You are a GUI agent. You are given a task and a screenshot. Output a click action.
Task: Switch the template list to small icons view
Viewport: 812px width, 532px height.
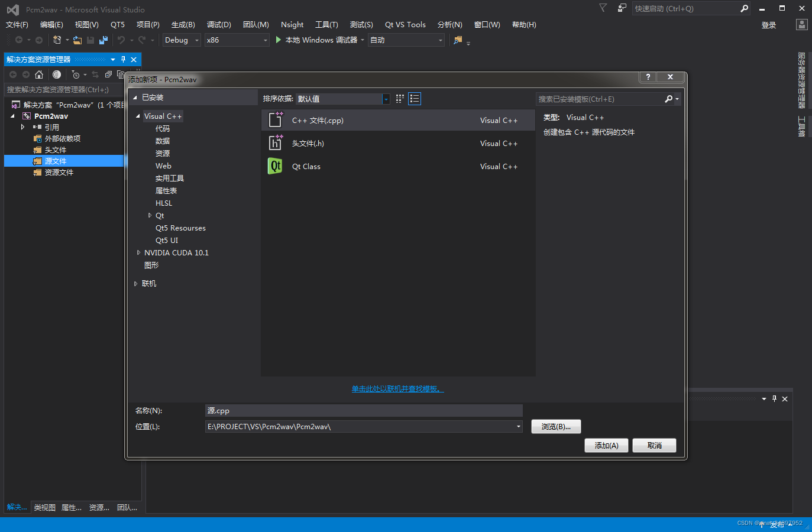pyautogui.click(x=400, y=99)
